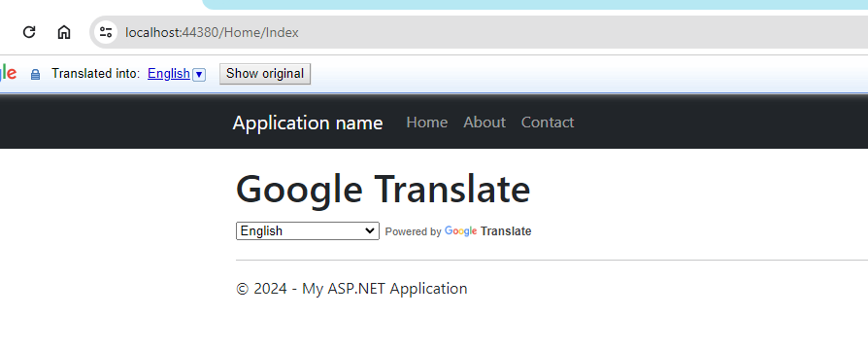Click the English link after Translated into
This screenshot has height=351, width=868.
(x=169, y=74)
